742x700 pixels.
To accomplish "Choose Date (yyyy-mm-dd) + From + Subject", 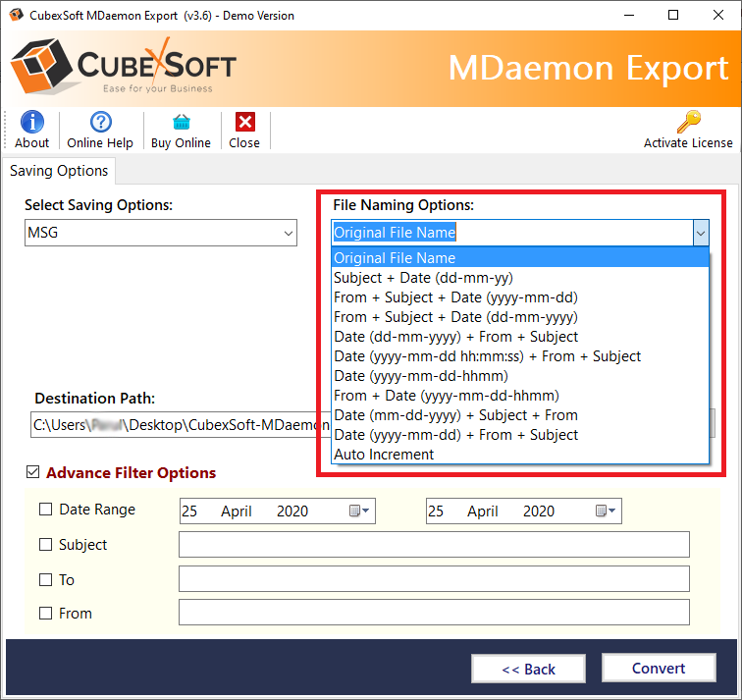I will 520,435.
